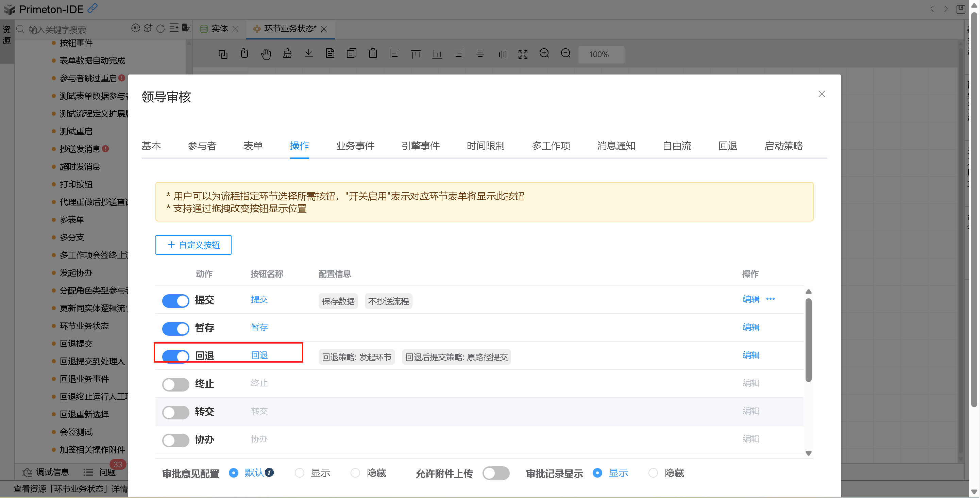This screenshot has width=980, height=498.
Task: Click the zoom in magnifier icon
Action: tap(544, 54)
